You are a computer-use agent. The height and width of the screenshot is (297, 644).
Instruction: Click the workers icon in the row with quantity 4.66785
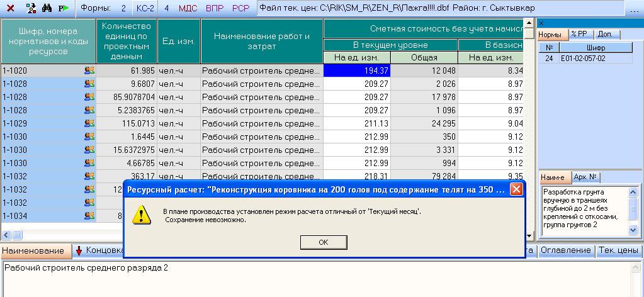click(x=89, y=163)
